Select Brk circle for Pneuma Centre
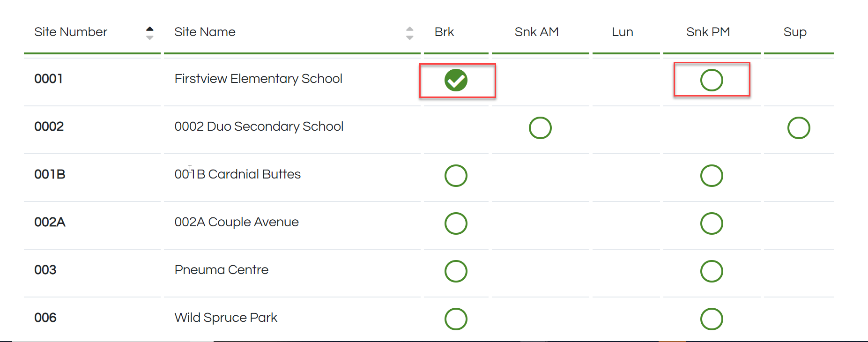 coord(456,271)
